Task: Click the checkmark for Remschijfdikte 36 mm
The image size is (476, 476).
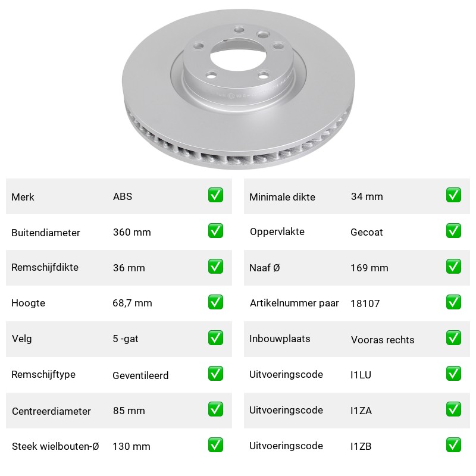Action: coord(215,266)
